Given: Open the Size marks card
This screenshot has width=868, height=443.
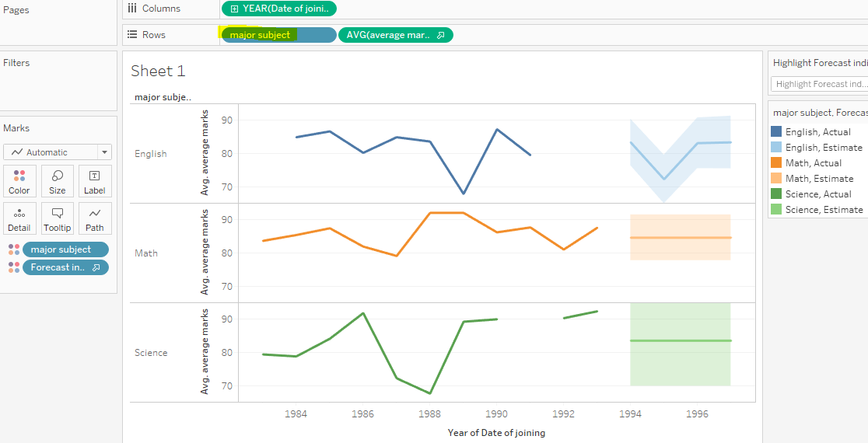Looking at the screenshot, I should coord(57,181).
